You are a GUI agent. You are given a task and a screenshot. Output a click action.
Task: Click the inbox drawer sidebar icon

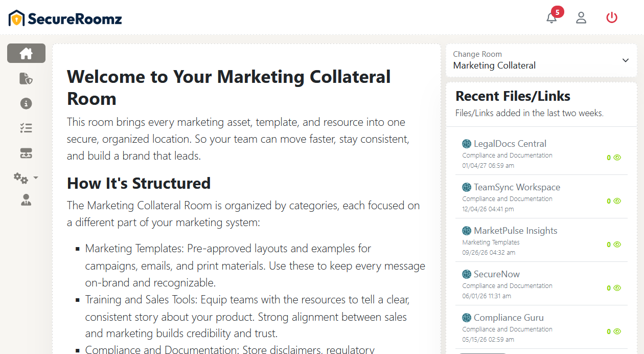pyautogui.click(x=26, y=153)
